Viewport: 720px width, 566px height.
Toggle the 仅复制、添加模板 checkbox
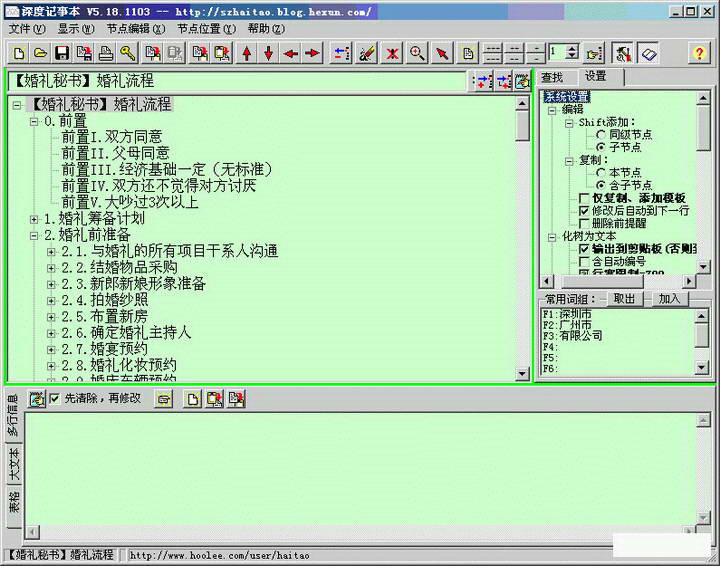click(x=584, y=198)
